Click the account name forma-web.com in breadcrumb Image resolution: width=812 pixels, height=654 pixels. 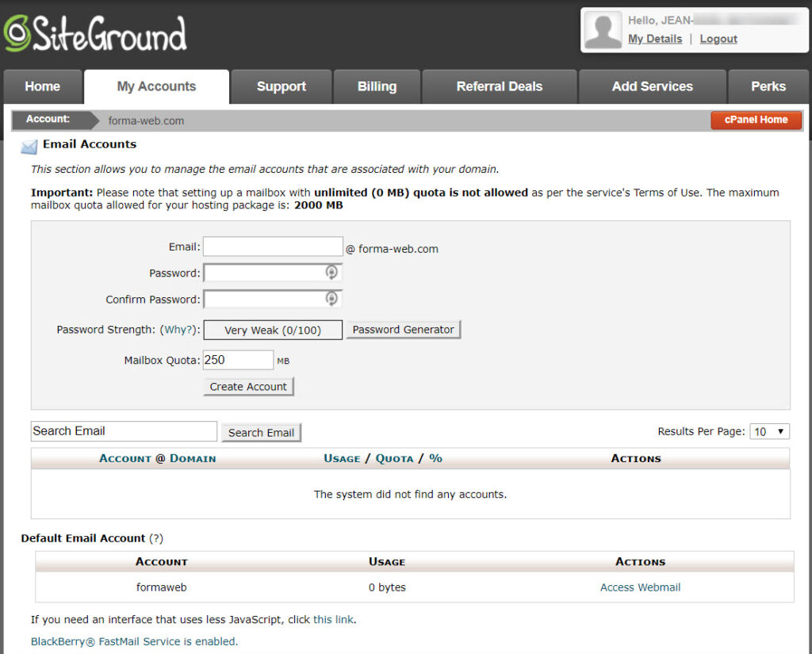(x=146, y=120)
